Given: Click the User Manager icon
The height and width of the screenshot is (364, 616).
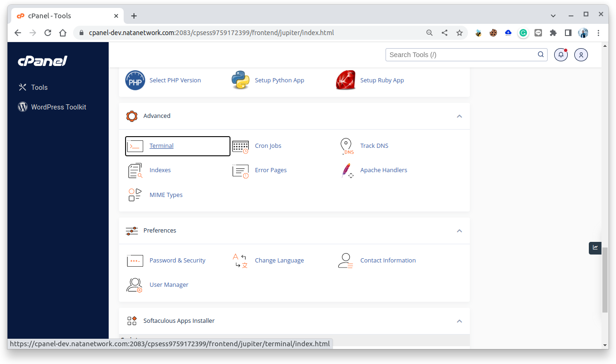Looking at the screenshot, I should click(134, 285).
